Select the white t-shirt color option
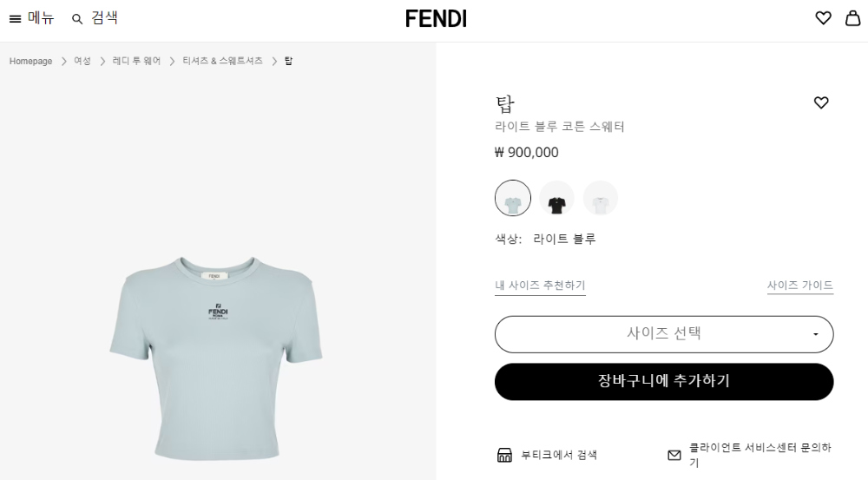The image size is (868, 480). pos(600,198)
